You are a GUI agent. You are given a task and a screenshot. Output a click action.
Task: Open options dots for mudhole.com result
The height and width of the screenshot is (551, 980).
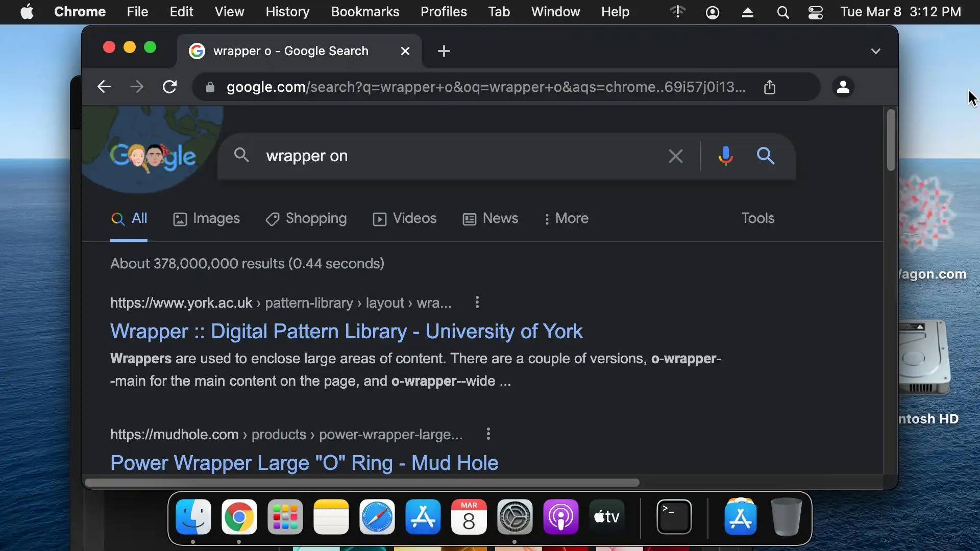(488, 434)
